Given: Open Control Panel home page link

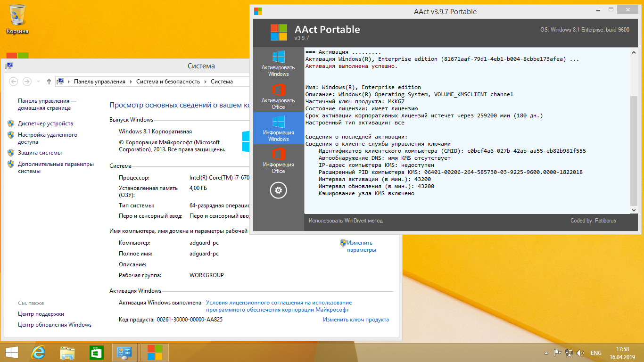Looking at the screenshot, I should [x=47, y=104].
